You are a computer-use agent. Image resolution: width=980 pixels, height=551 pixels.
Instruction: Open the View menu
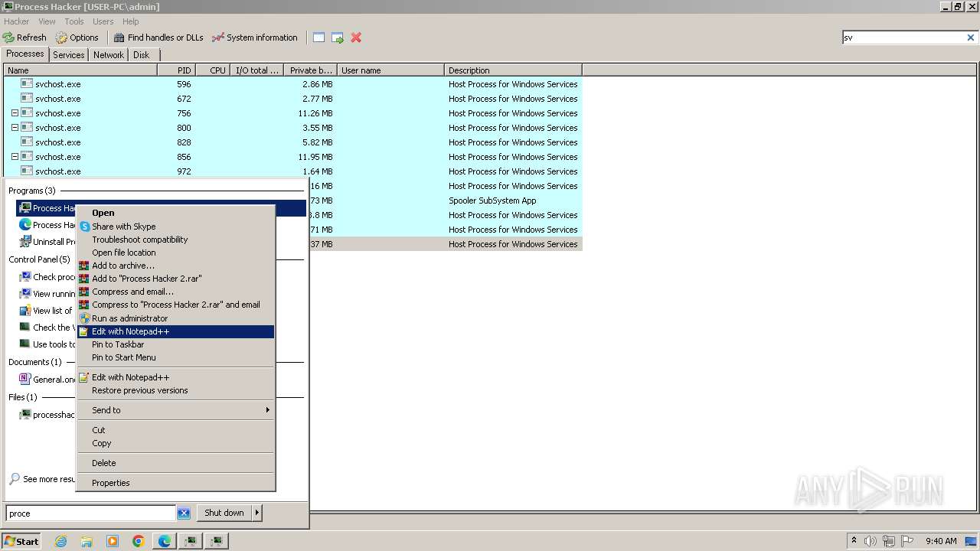(x=47, y=21)
